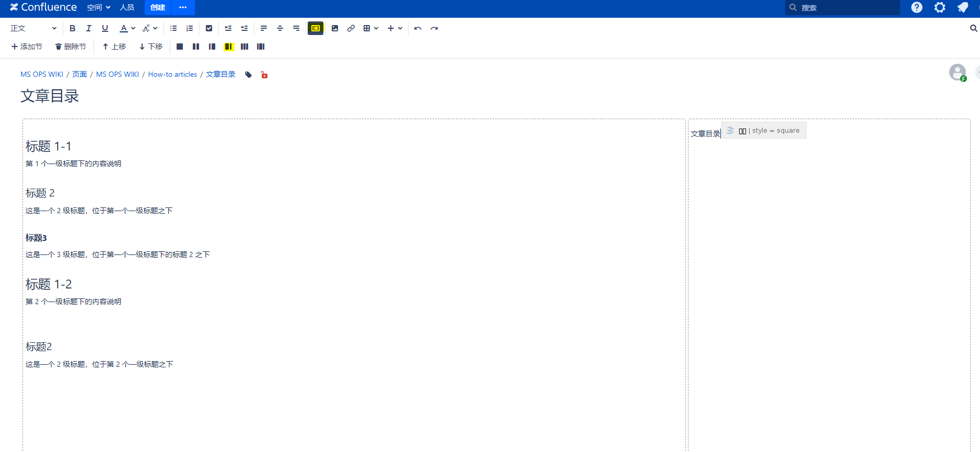
Task: Undo the last edit
Action: point(418,28)
